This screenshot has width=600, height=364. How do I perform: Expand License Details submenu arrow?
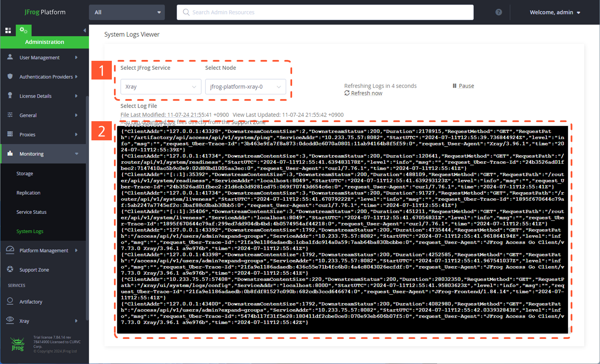[77, 96]
